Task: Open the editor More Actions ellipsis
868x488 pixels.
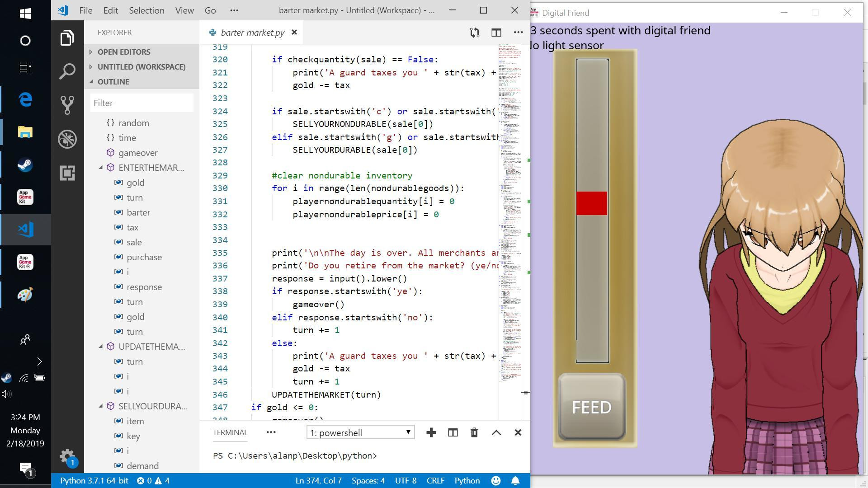Action: click(518, 33)
